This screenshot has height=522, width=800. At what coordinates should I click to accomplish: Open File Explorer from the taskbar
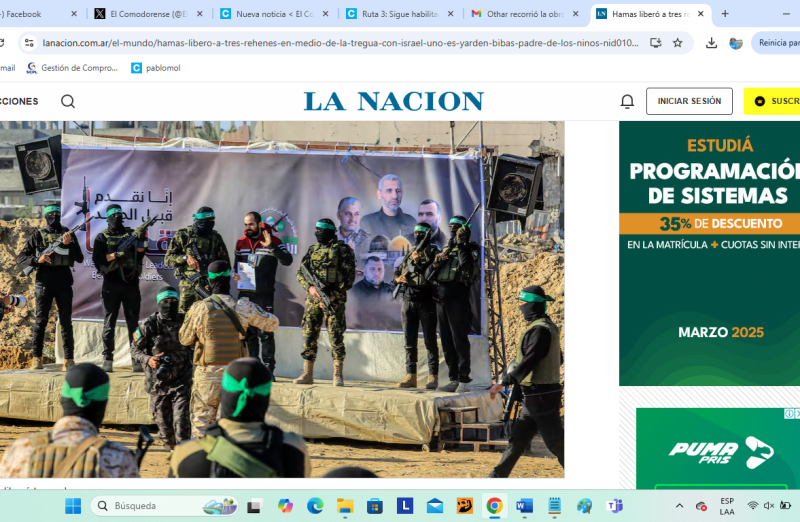click(345, 506)
